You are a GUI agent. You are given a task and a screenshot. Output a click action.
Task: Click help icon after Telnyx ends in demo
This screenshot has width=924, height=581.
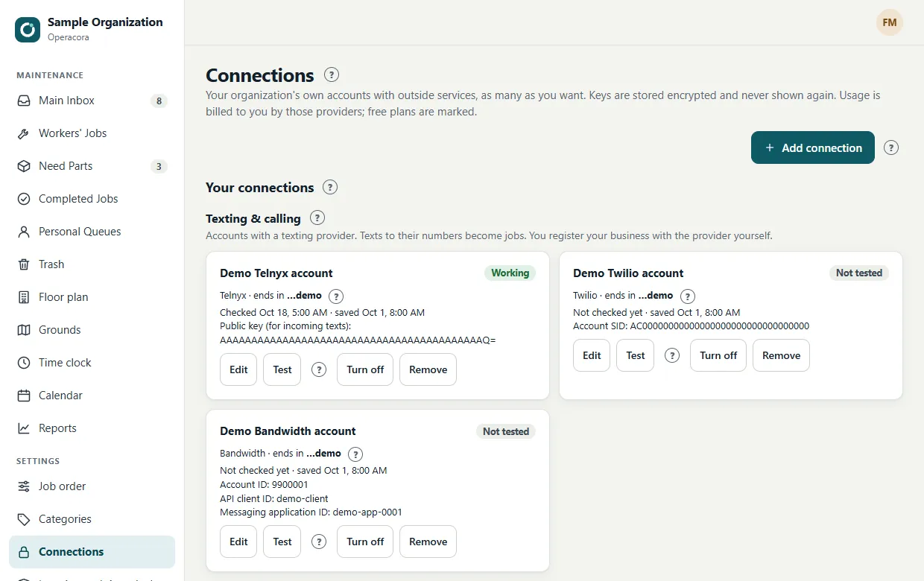point(336,296)
